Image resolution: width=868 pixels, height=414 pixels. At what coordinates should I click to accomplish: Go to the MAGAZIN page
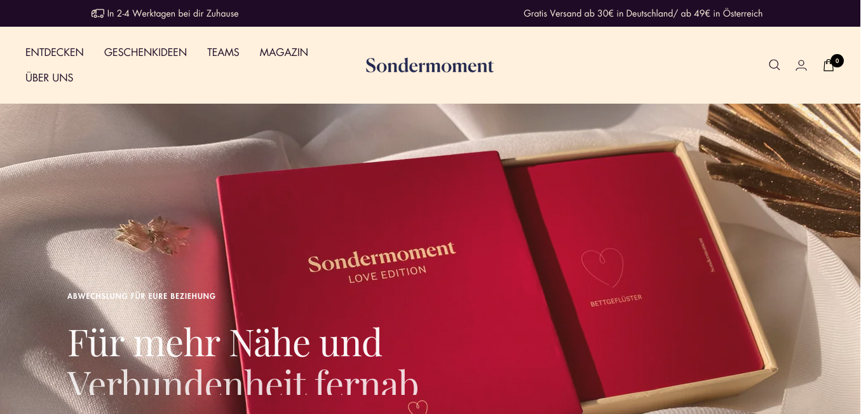[284, 52]
